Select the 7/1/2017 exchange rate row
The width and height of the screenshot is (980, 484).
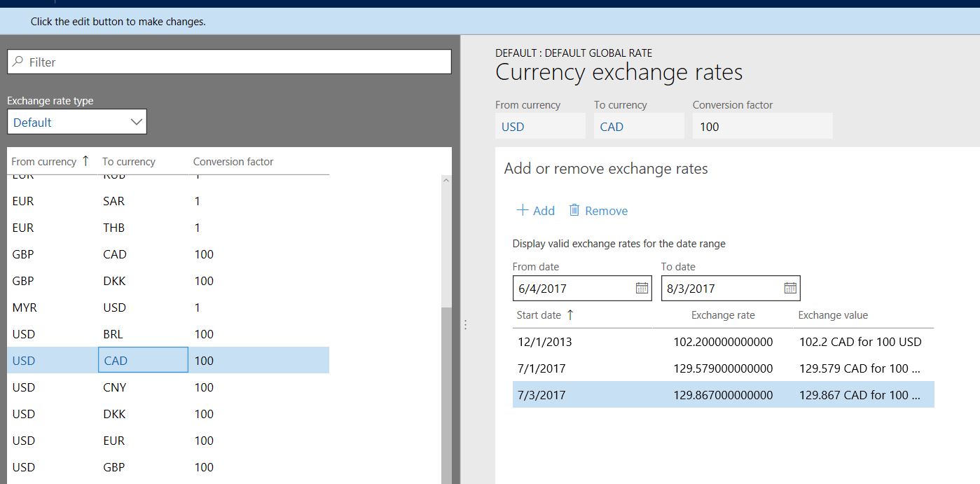click(722, 368)
